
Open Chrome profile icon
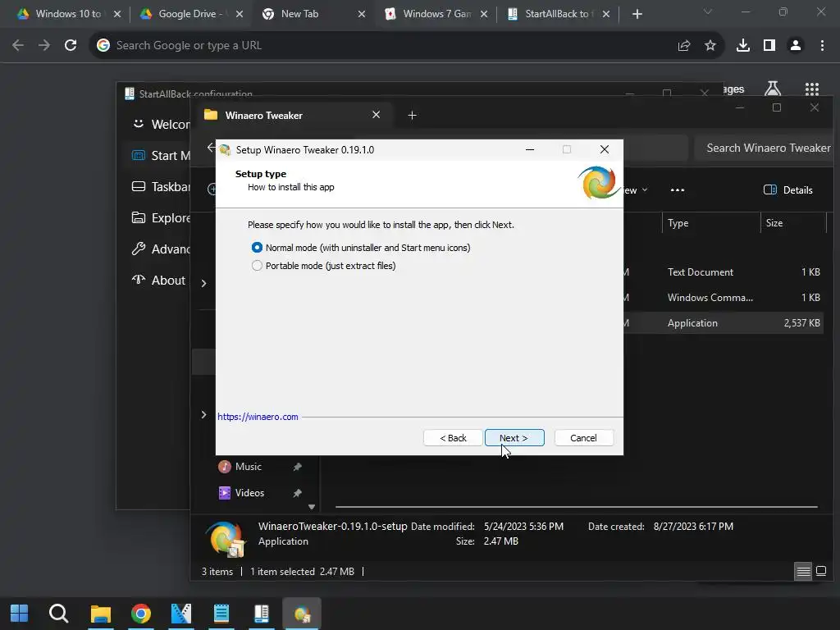tap(796, 46)
